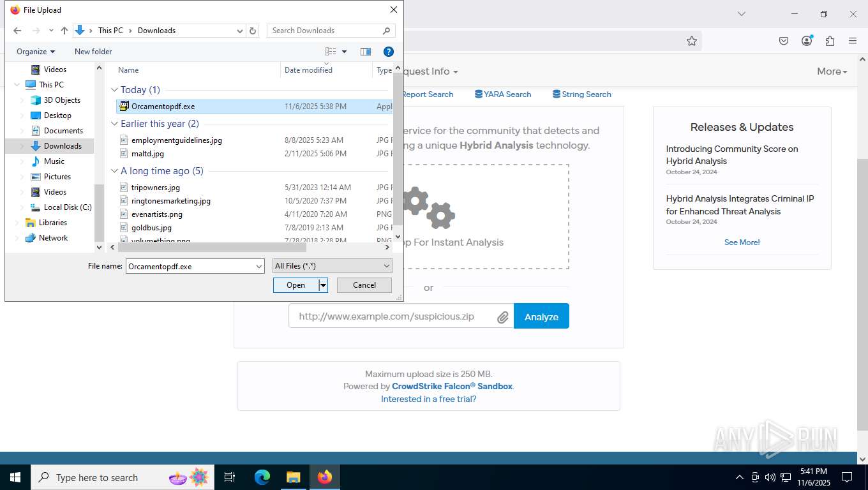Select employmentguidelines.jpg file
This screenshot has width=868, height=490.
177,140
